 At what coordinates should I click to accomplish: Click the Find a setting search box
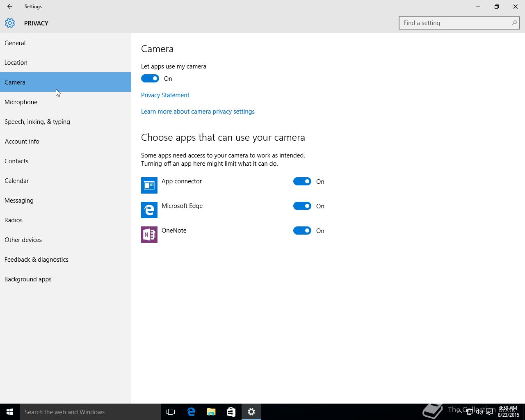click(455, 23)
